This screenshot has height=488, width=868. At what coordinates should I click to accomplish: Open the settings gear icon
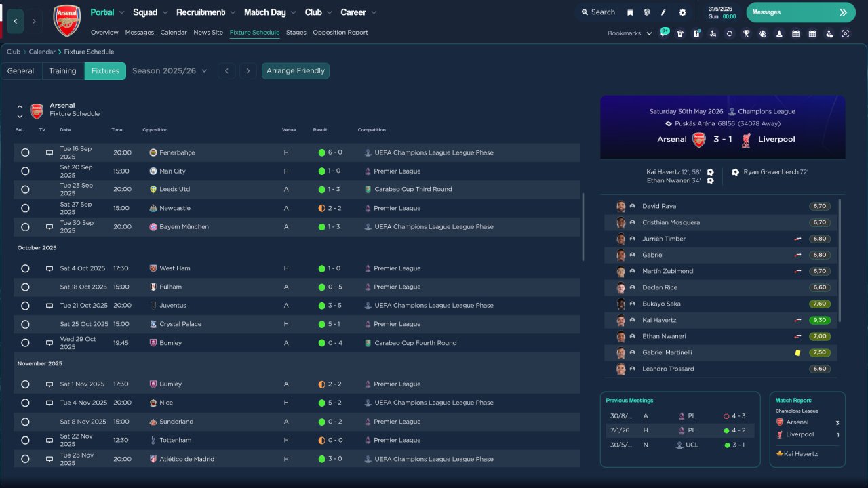click(x=682, y=12)
